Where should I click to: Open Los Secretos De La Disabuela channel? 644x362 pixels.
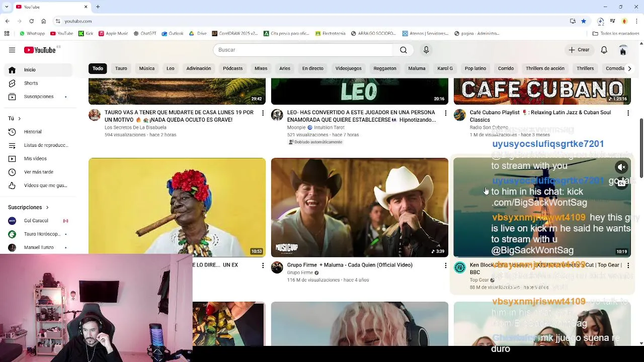135,128
